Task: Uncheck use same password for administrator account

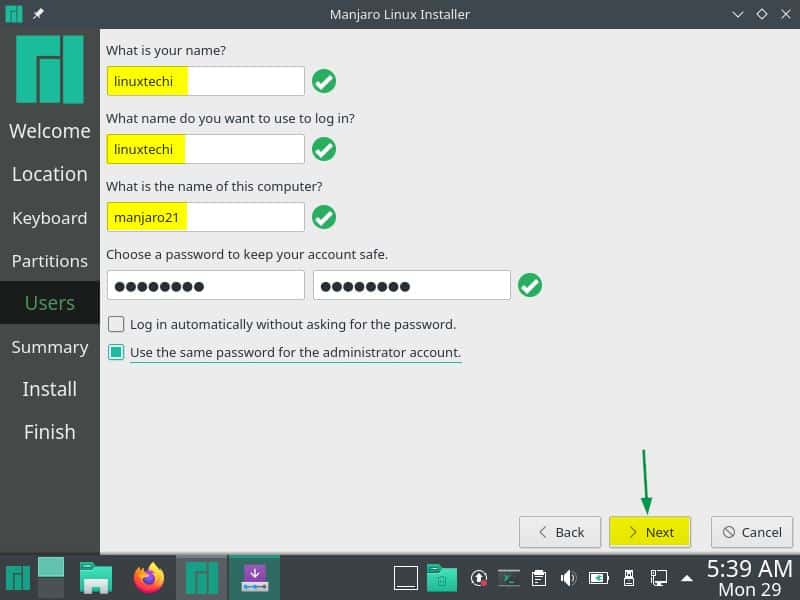Action: click(x=117, y=352)
